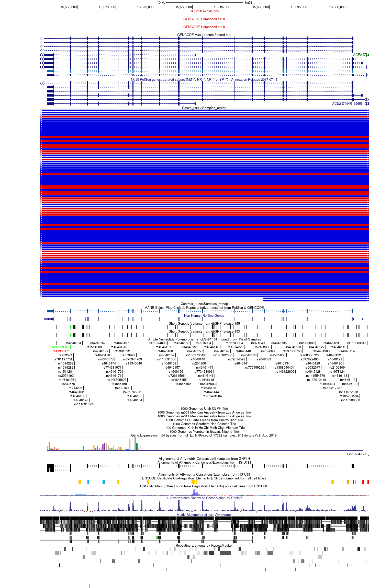Select SNP rs113208650
Image resolution: width=369 pixels, height=588 pixels.
(351, 400)
